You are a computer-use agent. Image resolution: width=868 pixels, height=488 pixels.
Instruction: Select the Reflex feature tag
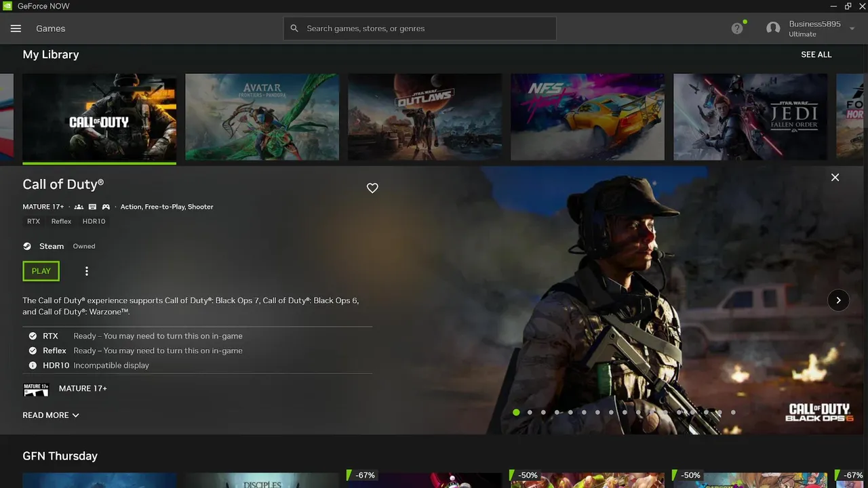pyautogui.click(x=61, y=222)
